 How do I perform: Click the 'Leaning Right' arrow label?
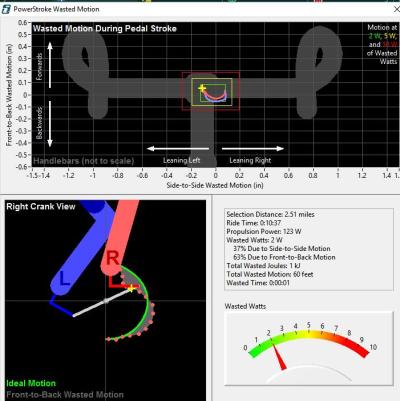[x=250, y=160]
